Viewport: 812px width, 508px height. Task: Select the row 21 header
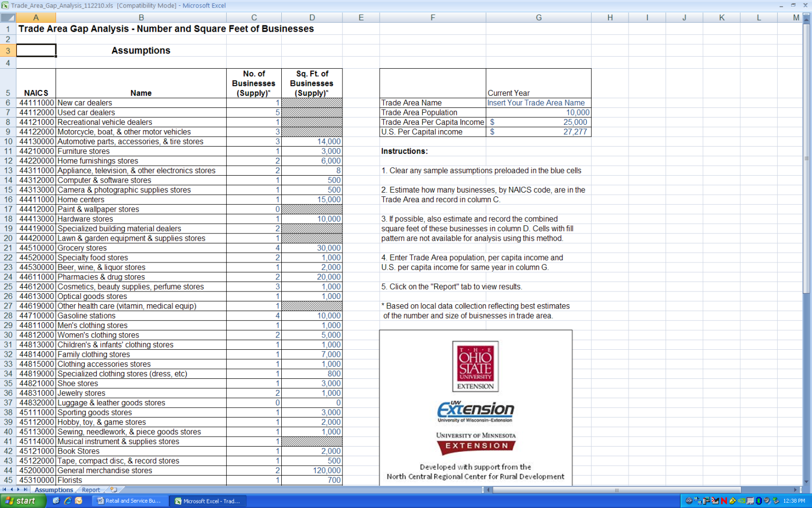pyautogui.click(x=8, y=248)
